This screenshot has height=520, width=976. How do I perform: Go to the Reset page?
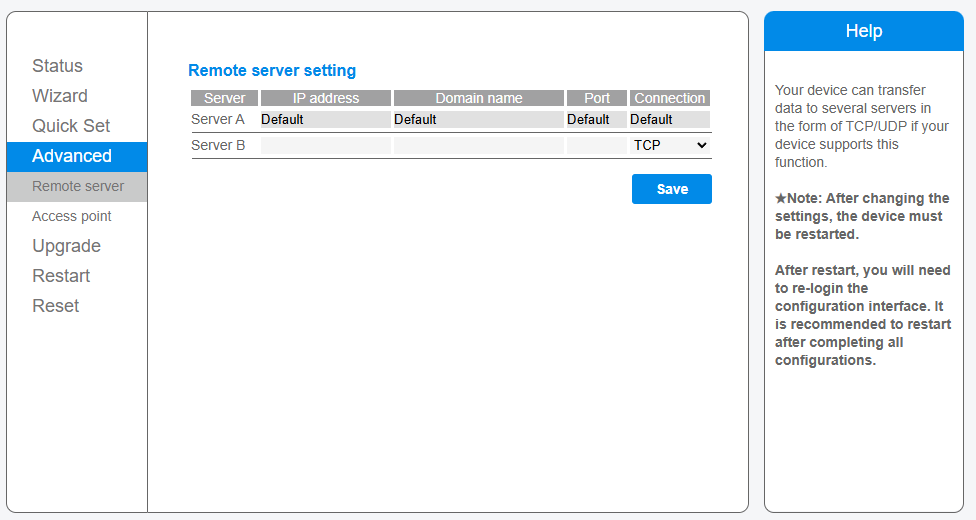[56, 306]
